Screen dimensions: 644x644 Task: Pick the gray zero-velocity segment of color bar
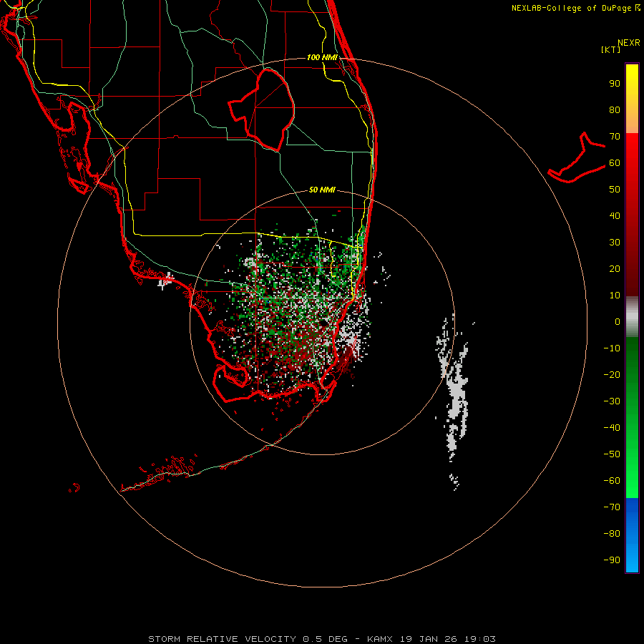point(632,317)
